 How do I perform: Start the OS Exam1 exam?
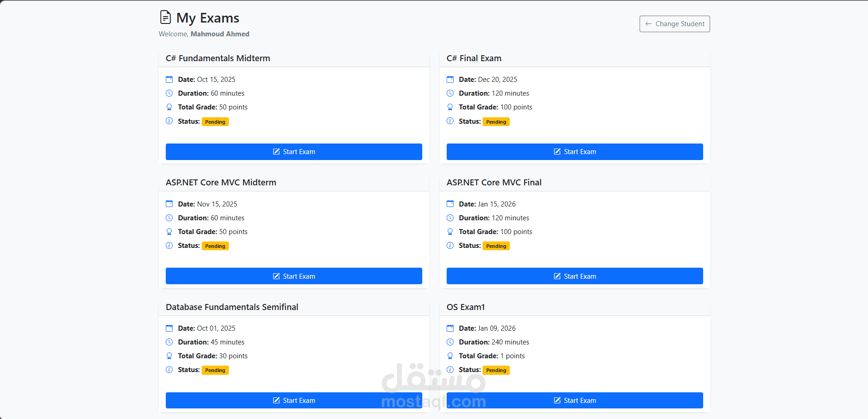574,400
